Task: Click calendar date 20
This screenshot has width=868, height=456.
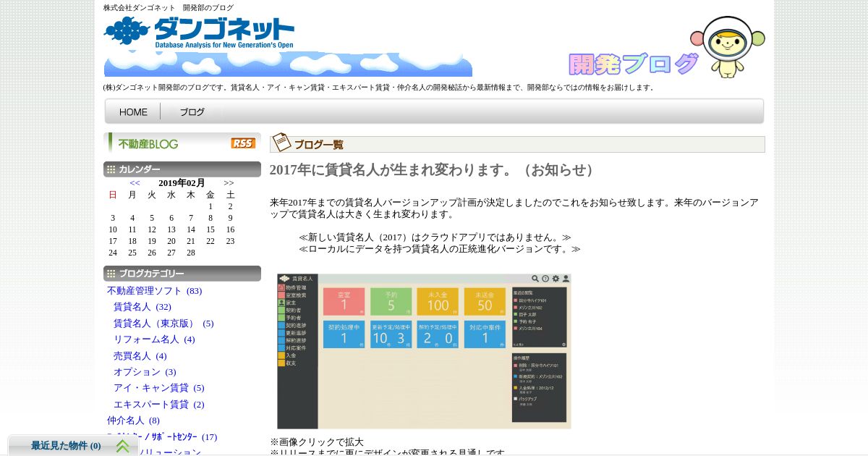Action: 171,241
